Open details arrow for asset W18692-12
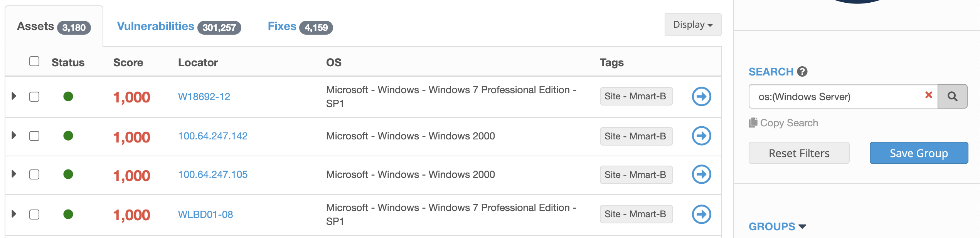Screen dimensions: 980x238 click(x=701, y=96)
